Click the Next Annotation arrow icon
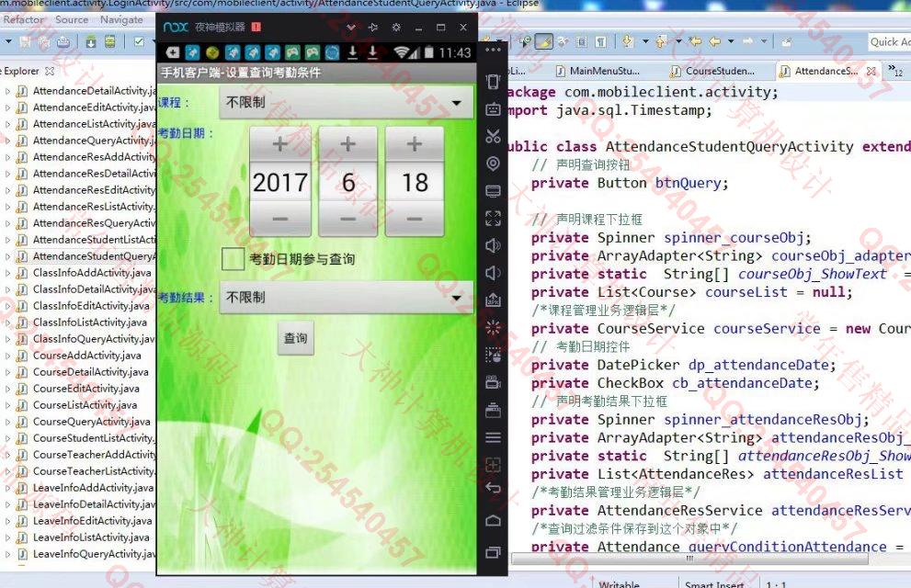 click(x=628, y=41)
